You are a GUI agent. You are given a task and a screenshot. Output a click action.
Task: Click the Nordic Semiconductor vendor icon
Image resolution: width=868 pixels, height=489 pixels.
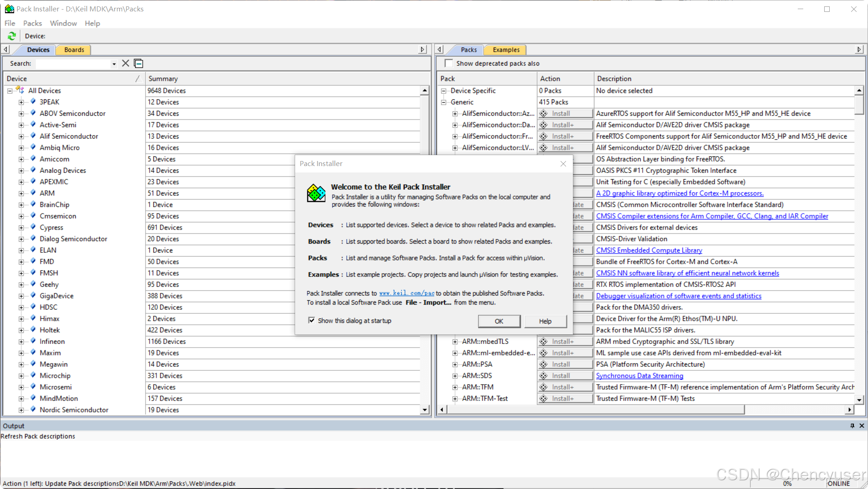tap(33, 410)
